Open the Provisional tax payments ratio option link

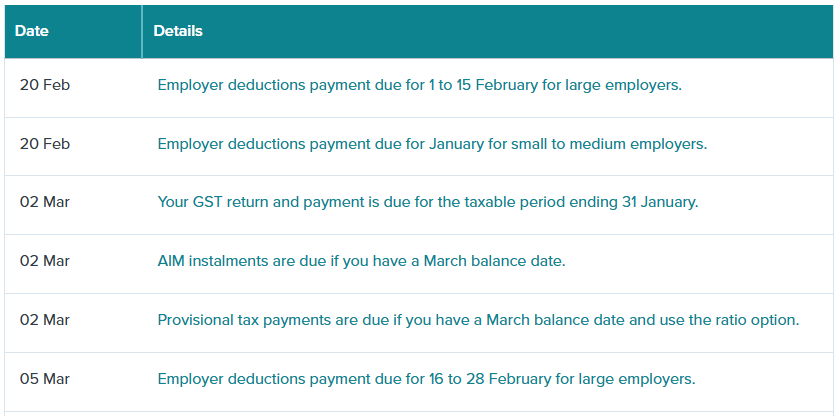[x=478, y=320]
